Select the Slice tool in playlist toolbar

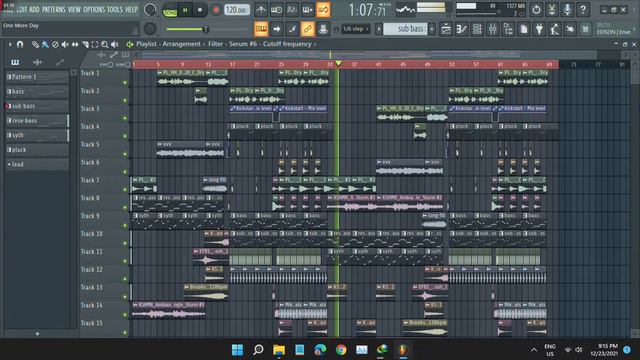click(x=85, y=44)
